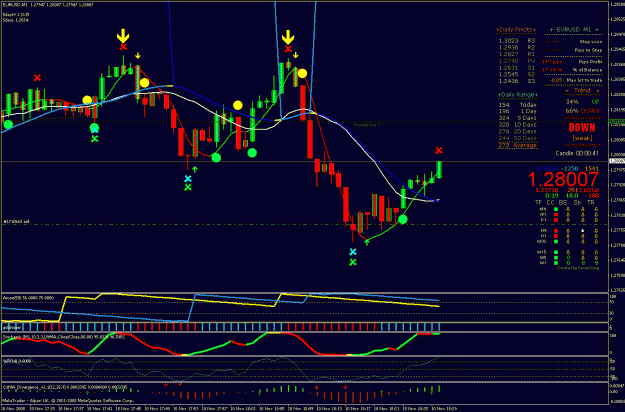Screen dimensions: 625x412
Task: Select the R1 pivot value 1.2827
Action: point(508,54)
